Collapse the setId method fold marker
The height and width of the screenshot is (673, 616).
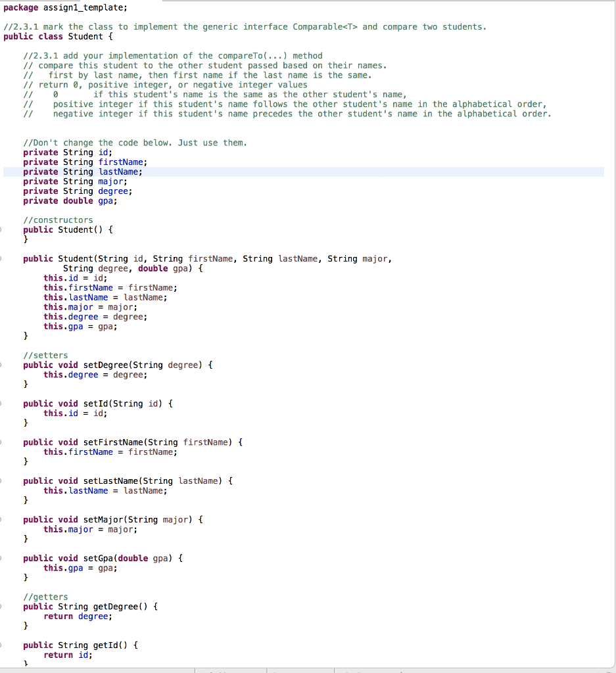coord(2,404)
